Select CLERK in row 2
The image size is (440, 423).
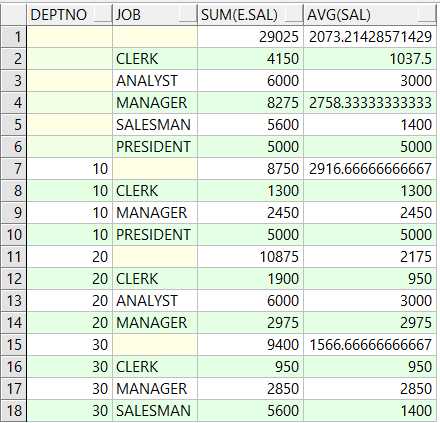155,59
